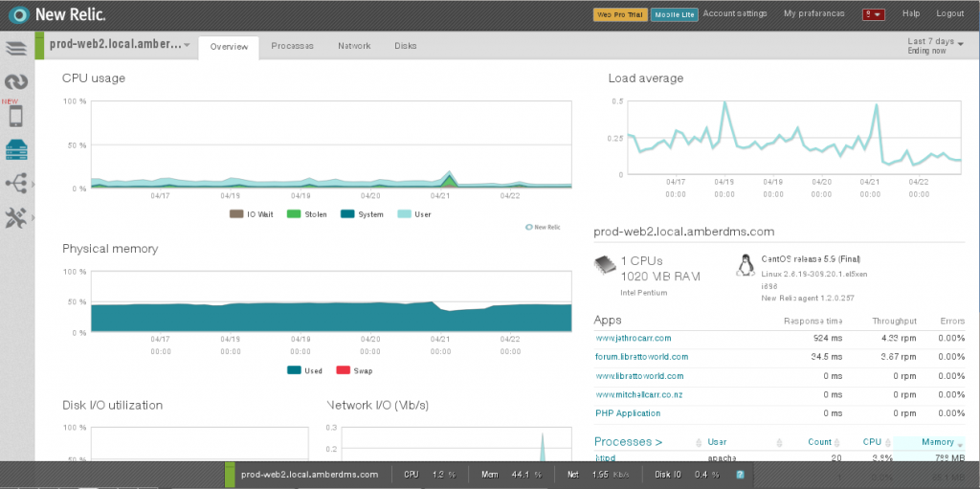Click the New Relic chart watermark link
Screen dimensions: 980x489
(x=543, y=227)
